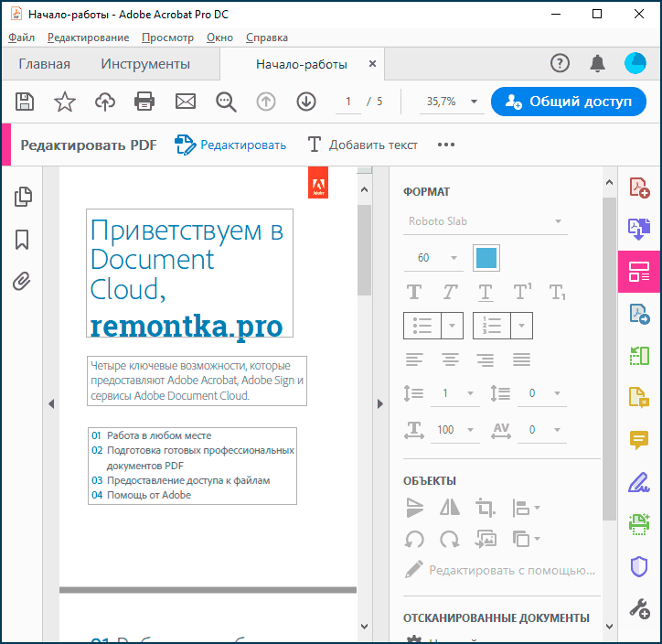Send file by email envelope icon

[186, 102]
